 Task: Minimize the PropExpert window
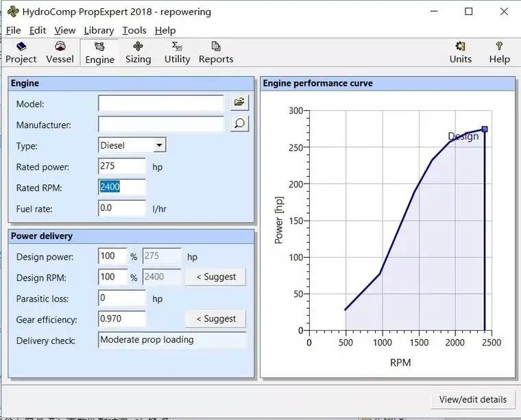(x=434, y=12)
